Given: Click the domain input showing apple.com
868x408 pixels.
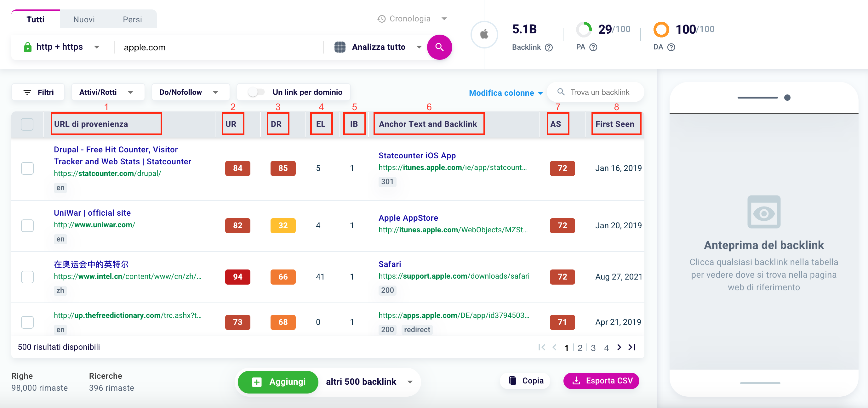Looking at the screenshot, I should pos(219,47).
